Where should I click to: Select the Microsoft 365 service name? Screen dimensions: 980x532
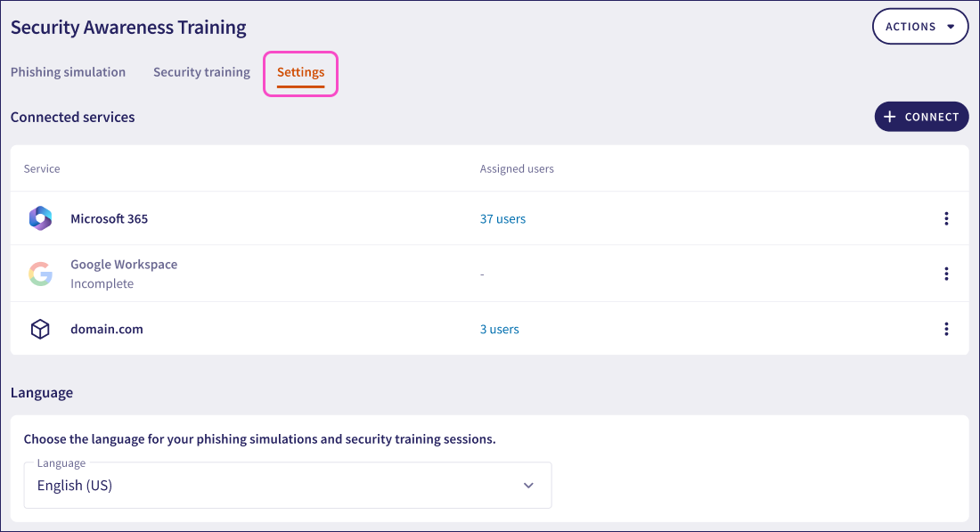[x=109, y=218]
